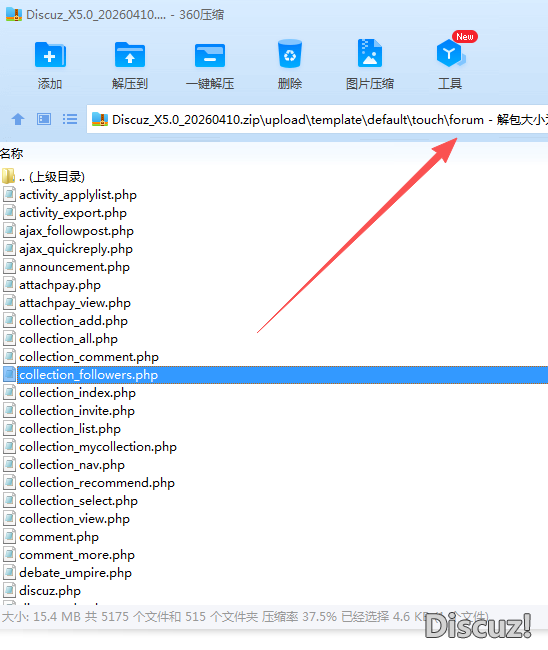This screenshot has width=548, height=650.
Task: Click file icon of debate_umpire.php
Action: [x=10, y=572]
